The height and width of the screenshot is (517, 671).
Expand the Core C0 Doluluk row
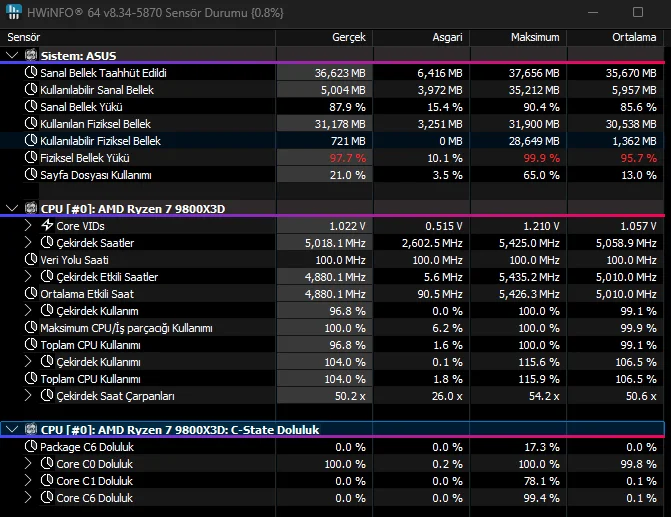click(28, 464)
